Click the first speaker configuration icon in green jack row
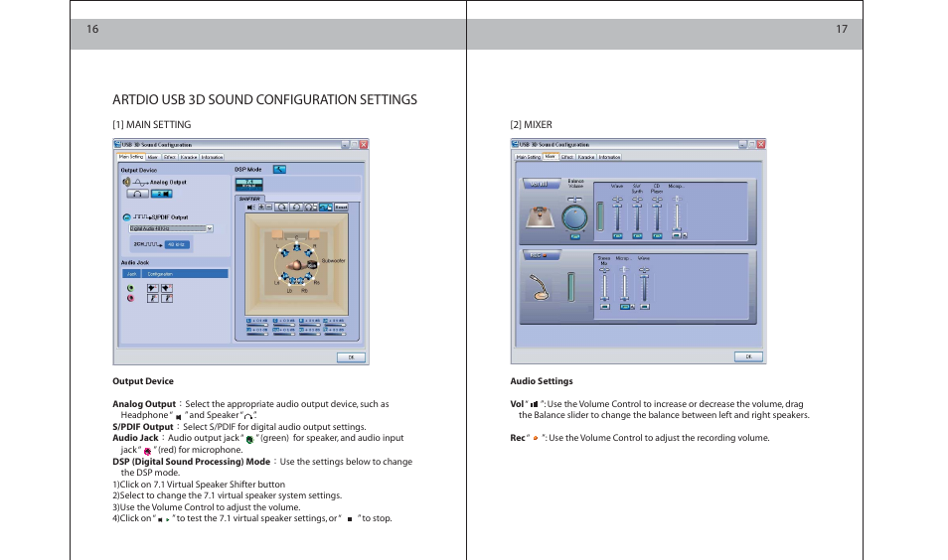948x560 pixels. [152, 289]
